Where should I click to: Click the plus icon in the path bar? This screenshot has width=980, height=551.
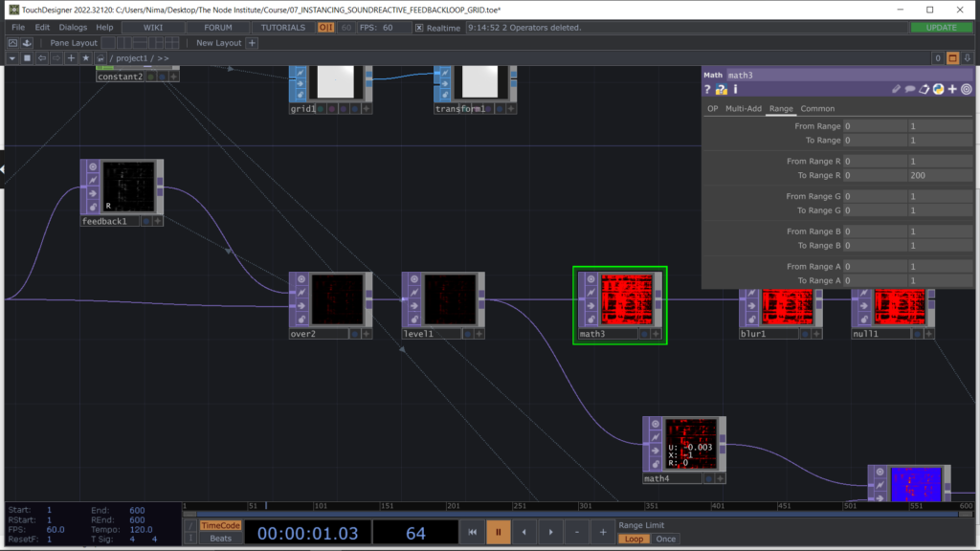tap(71, 58)
